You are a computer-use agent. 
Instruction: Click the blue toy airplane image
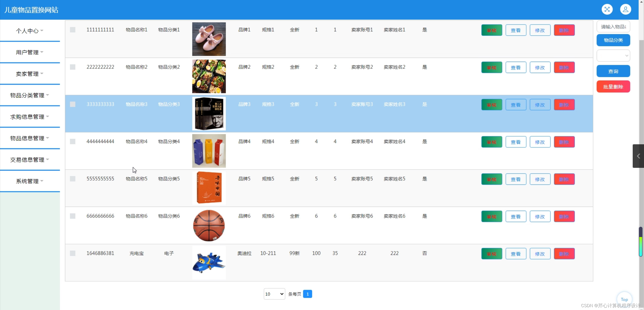point(209,262)
